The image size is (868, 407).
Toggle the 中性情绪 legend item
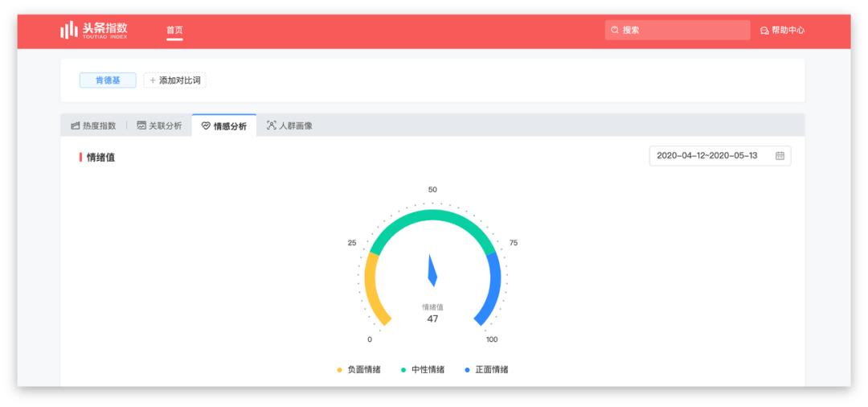423,370
